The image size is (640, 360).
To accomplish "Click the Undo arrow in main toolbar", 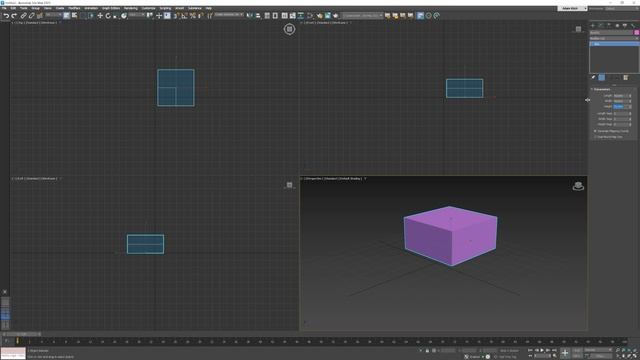I will (6, 16).
